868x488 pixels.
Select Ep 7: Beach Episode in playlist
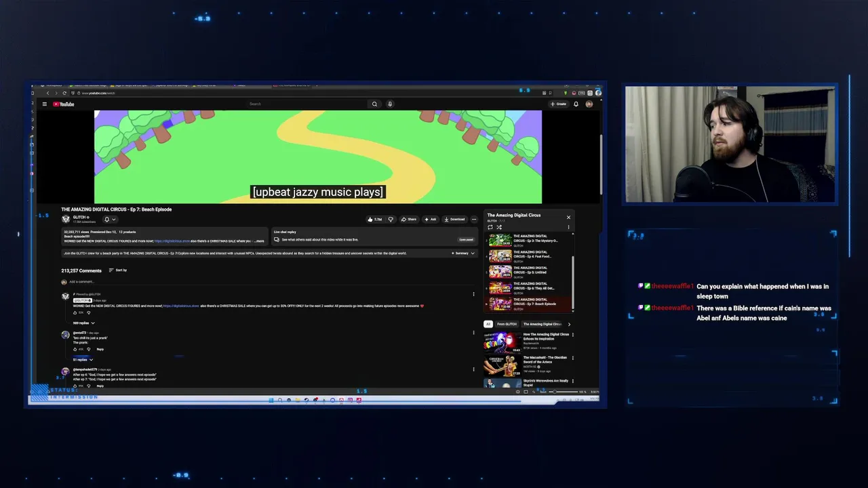coord(528,303)
